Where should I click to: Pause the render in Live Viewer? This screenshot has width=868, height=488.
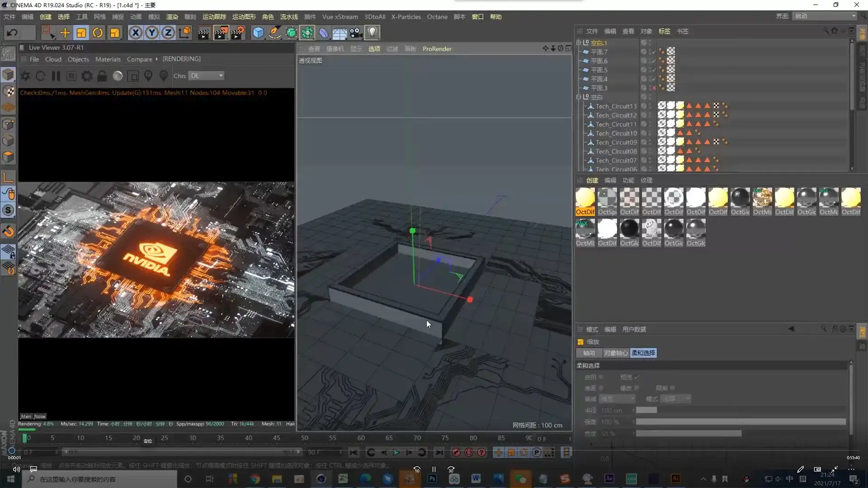[56, 75]
